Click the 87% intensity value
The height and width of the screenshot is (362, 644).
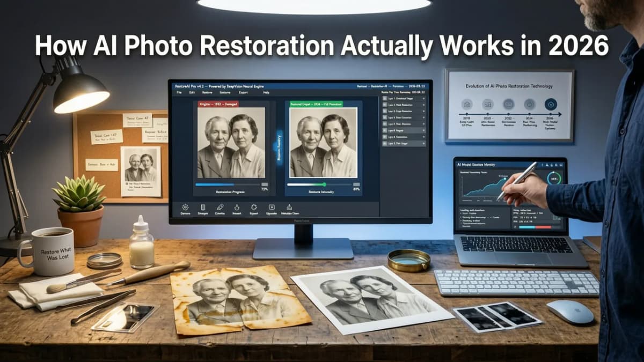coord(356,189)
